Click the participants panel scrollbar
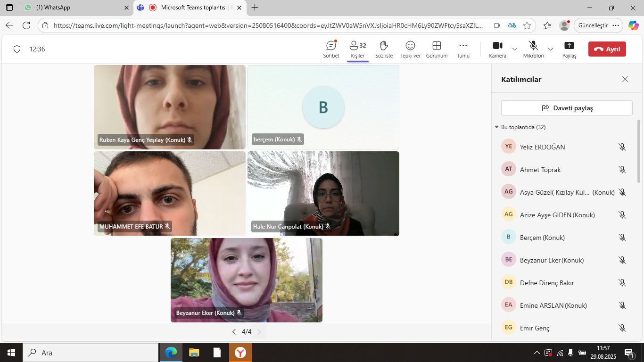Viewport: 644px width, 362px height. click(639, 151)
